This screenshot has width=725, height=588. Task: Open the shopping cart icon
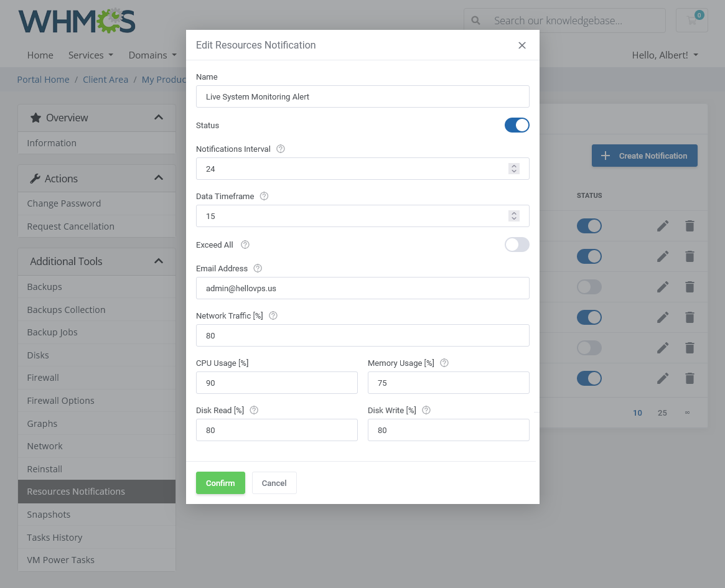pyautogui.click(x=692, y=20)
